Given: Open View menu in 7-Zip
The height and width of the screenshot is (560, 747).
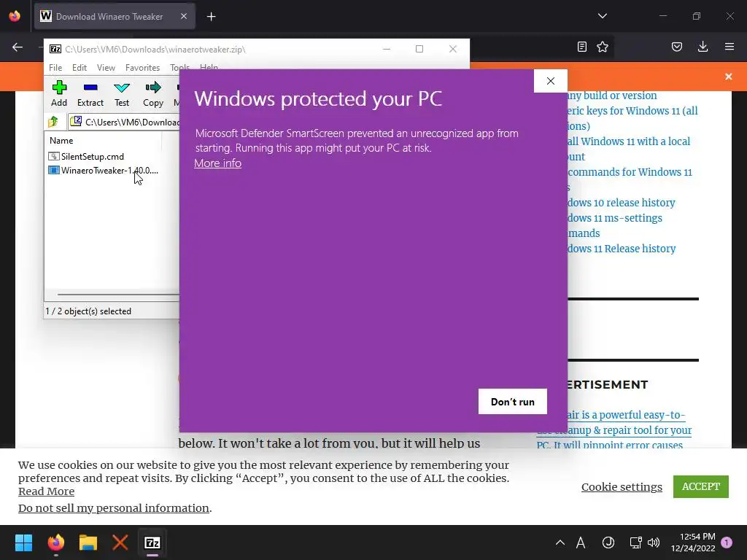Looking at the screenshot, I should 106,68.
